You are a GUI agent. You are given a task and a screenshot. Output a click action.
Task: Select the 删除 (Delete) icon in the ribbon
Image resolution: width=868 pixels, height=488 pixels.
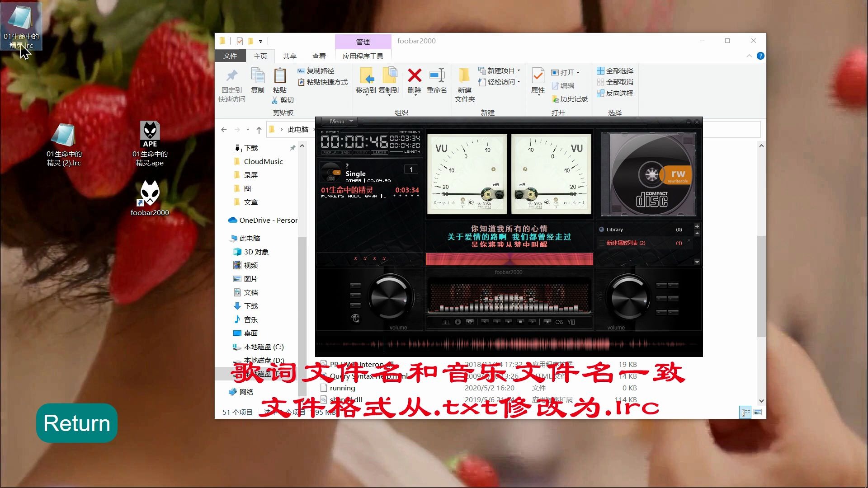[x=414, y=81]
